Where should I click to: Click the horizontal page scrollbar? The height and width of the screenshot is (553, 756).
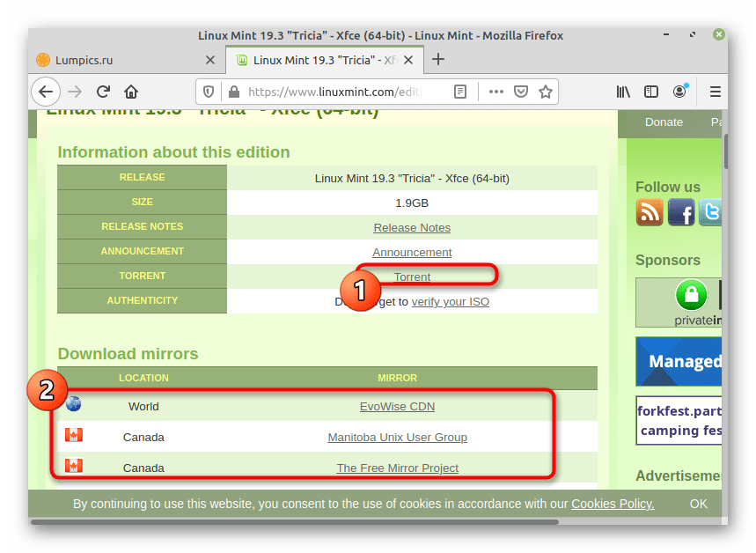[295, 522]
